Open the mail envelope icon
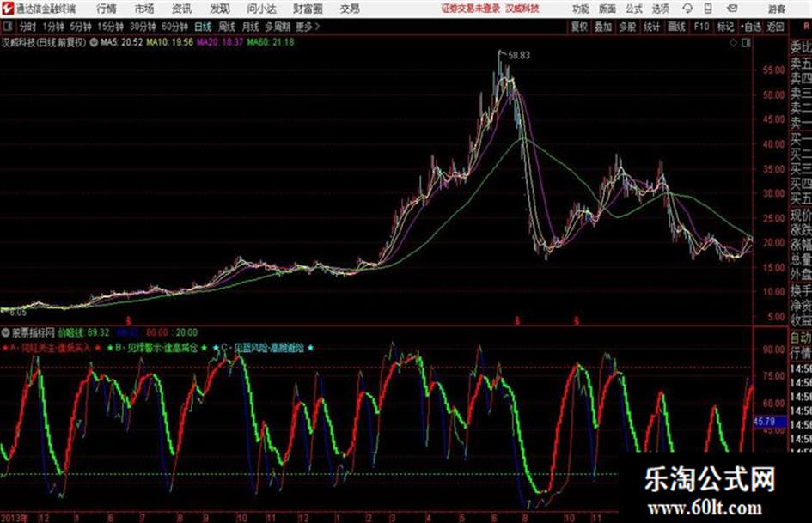This screenshot has height=523, width=812. 732,9
